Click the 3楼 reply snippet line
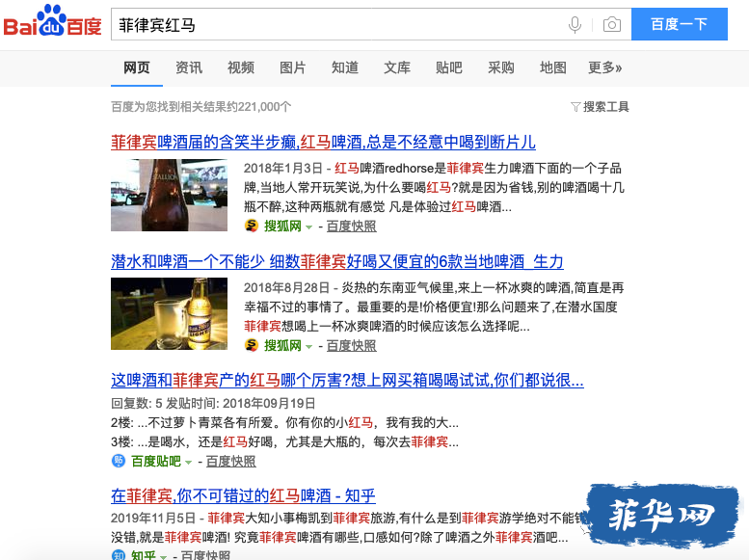The height and width of the screenshot is (560, 749). pos(284,442)
